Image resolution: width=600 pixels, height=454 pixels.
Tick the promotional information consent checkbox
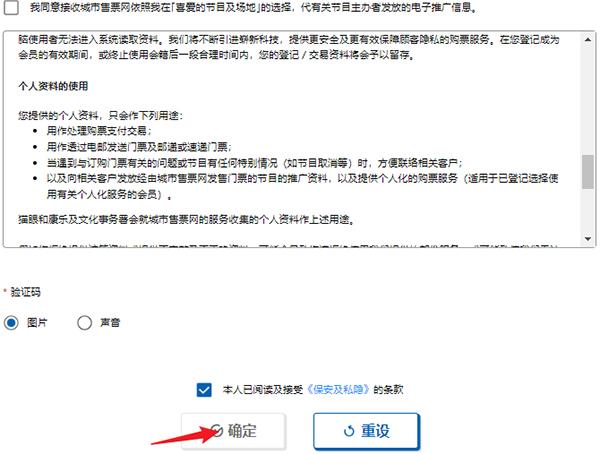tap(11, 7)
